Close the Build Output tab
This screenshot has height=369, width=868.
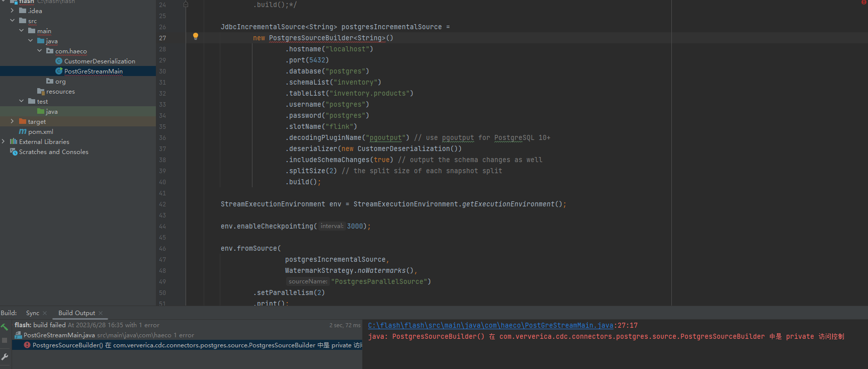click(x=101, y=313)
